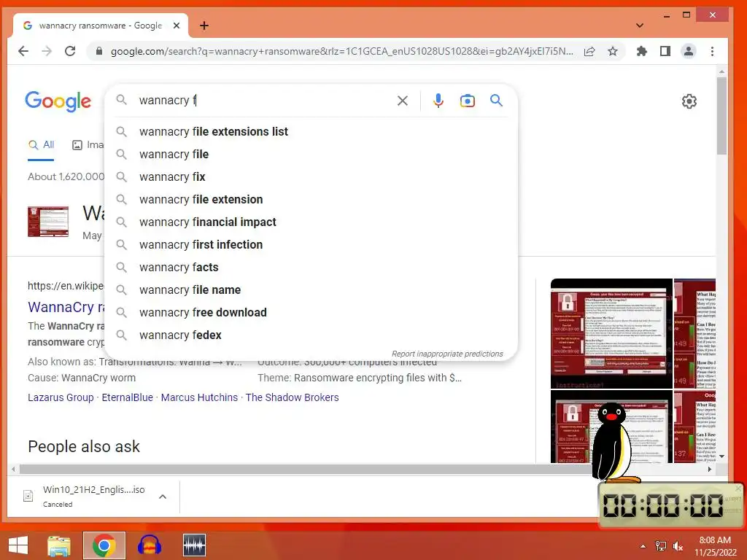Select suggestion wannacry first infection
This screenshot has height=560, width=747.
coord(311,245)
